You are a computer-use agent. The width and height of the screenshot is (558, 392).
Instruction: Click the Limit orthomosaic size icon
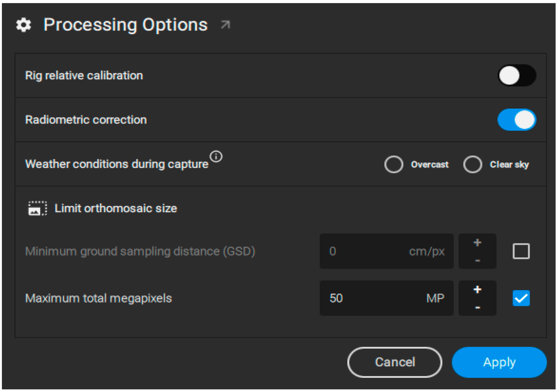pyautogui.click(x=37, y=208)
